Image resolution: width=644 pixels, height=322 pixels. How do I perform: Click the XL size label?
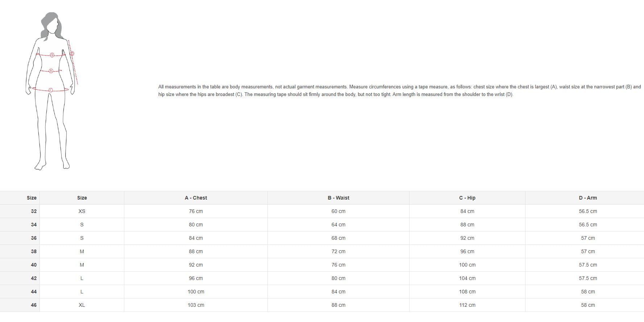coord(82,305)
